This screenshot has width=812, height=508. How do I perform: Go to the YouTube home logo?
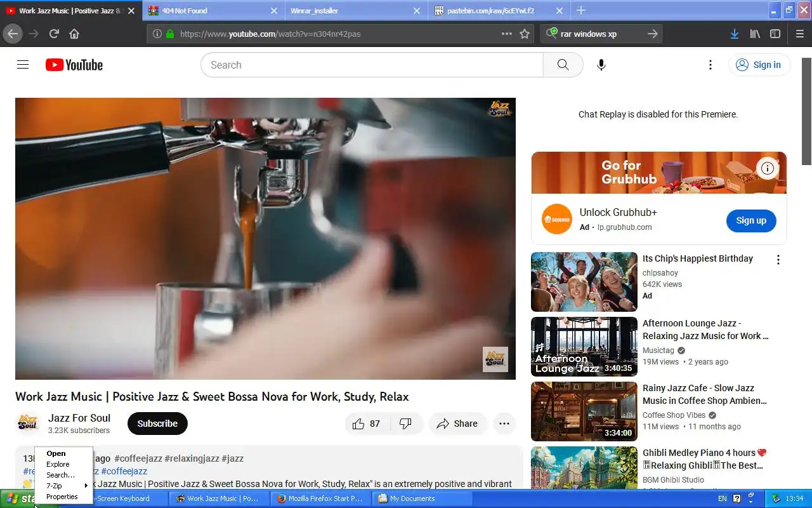click(x=74, y=65)
